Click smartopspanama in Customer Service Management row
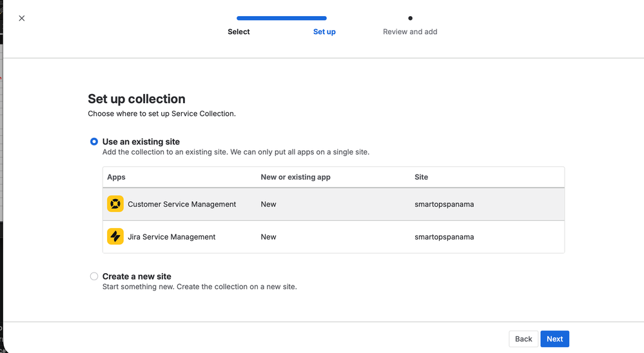The height and width of the screenshot is (353, 644). click(x=444, y=204)
